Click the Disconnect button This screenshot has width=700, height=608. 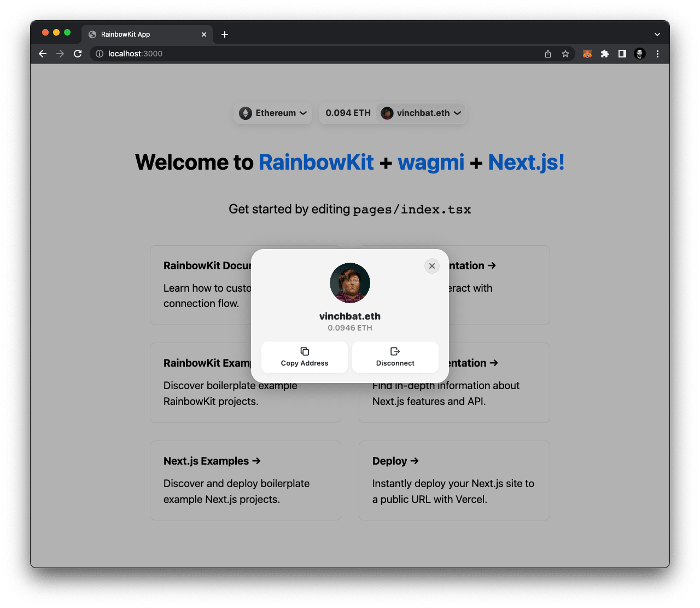pos(395,357)
